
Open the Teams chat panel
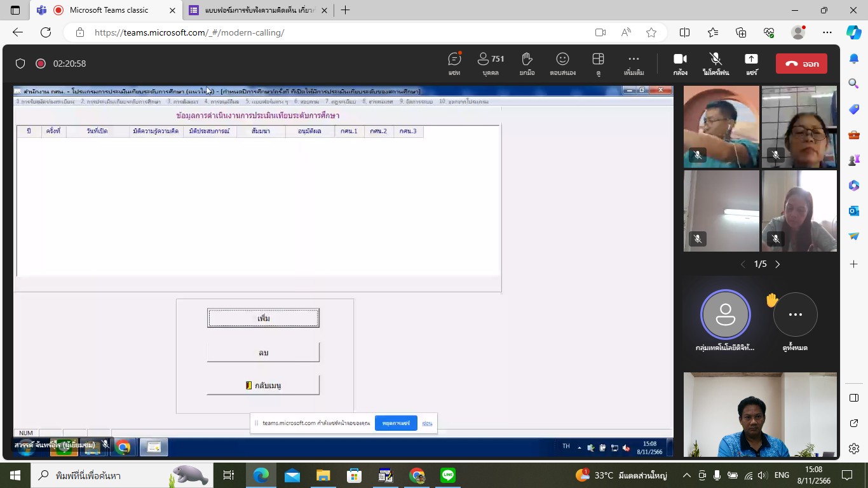pyautogui.click(x=454, y=64)
